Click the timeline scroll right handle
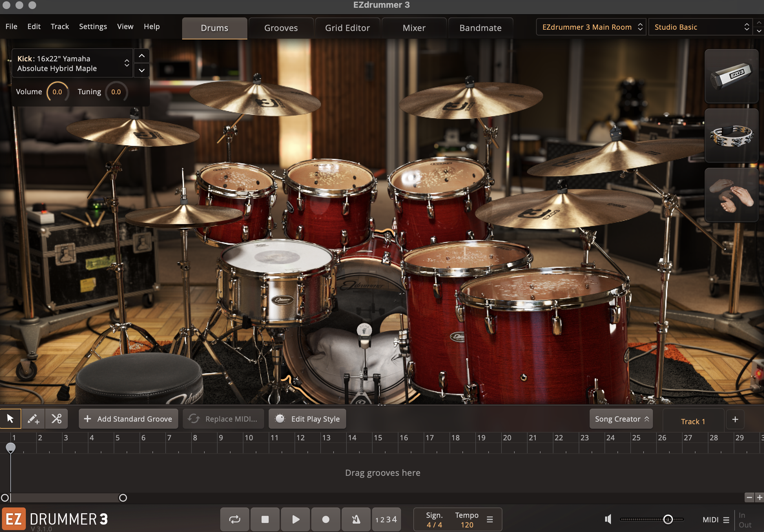The height and width of the screenshot is (532, 764). point(123,498)
